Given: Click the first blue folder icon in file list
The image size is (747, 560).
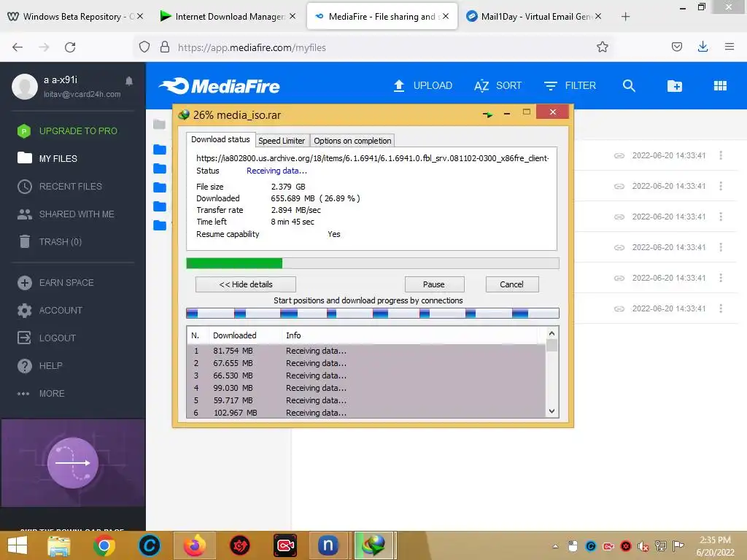Looking at the screenshot, I should click(x=160, y=149).
